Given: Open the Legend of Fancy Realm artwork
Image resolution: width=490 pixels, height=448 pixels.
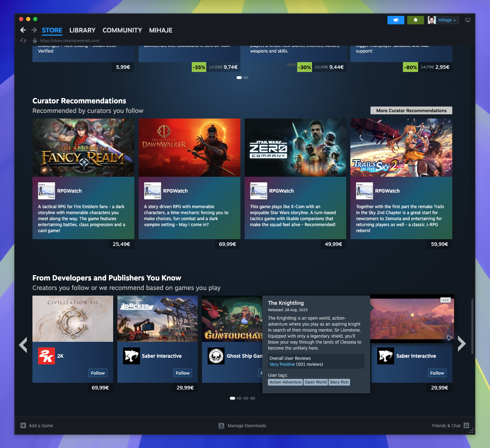Looking at the screenshot, I should pyautogui.click(x=83, y=147).
